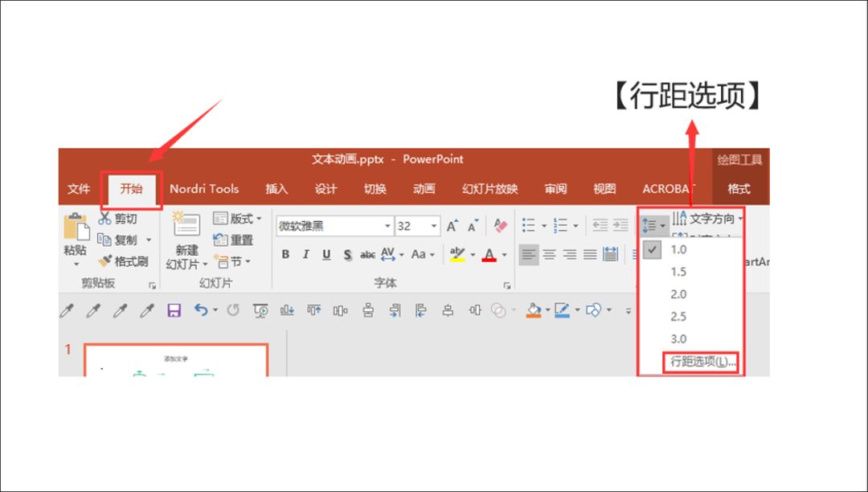
Task: Click the Clear Formatting eraser icon
Action: pyautogui.click(x=501, y=227)
